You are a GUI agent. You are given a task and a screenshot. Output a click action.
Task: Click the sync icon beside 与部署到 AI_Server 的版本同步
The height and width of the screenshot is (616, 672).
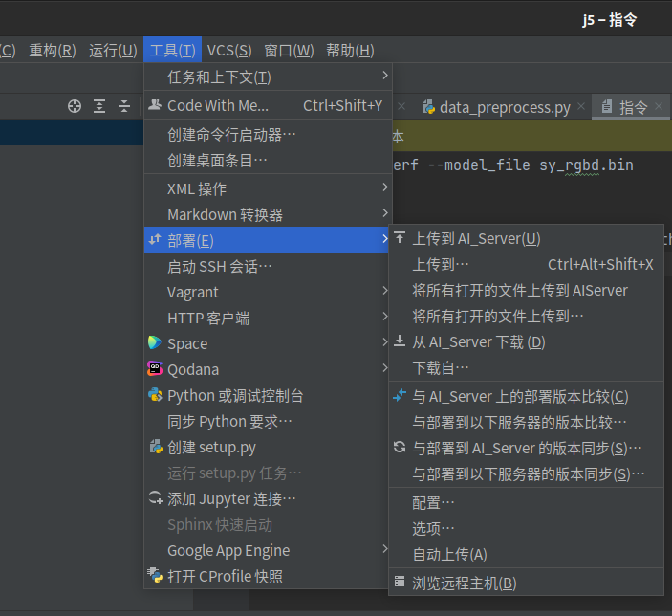[400, 447]
